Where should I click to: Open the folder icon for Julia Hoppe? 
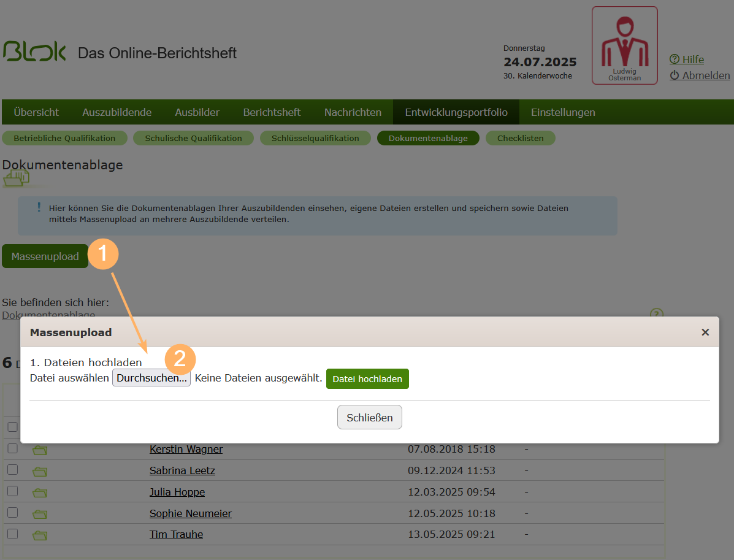[40, 493]
